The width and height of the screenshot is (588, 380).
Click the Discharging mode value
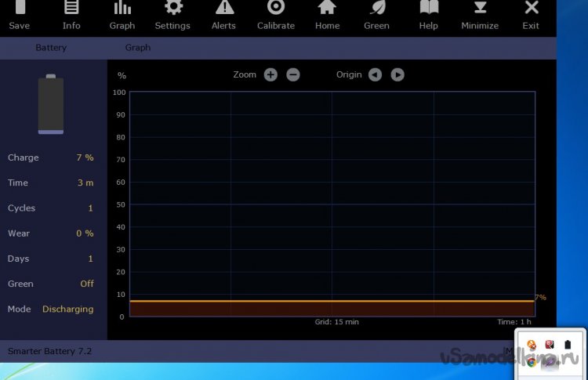67,309
